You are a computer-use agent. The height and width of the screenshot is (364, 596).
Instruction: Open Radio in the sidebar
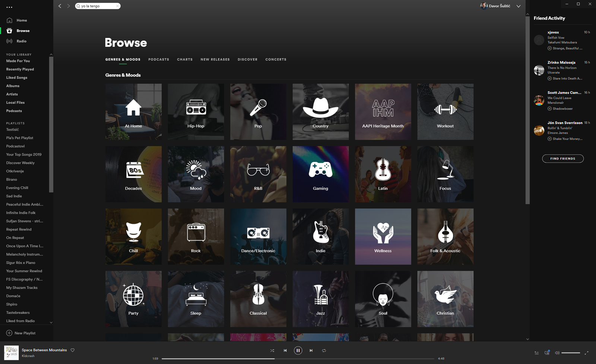point(21,41)
